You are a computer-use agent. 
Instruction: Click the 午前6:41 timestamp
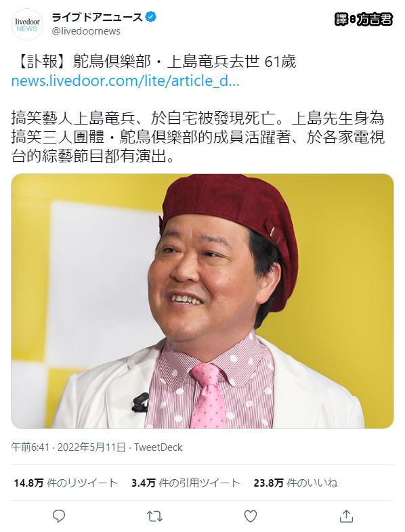pos(30,447)
